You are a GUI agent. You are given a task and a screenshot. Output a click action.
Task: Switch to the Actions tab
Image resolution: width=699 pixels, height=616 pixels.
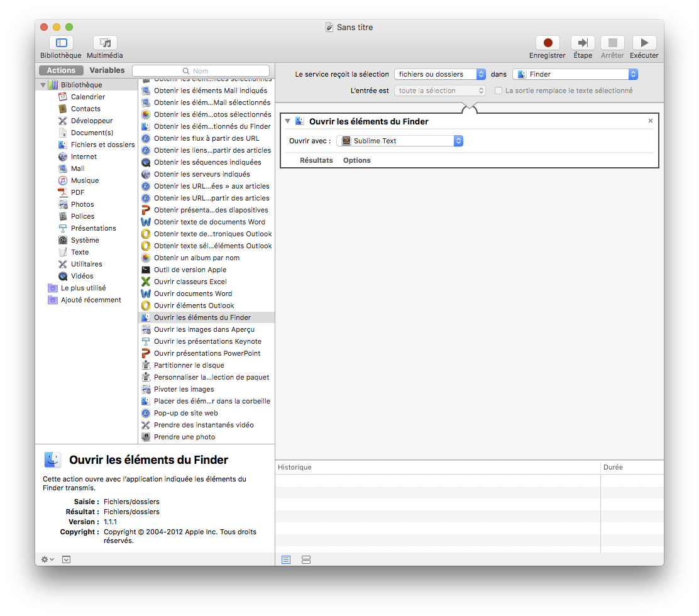coord(61,70)
